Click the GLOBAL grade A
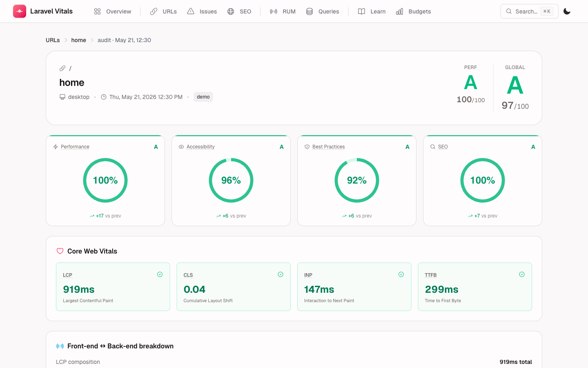Viewport: 588px width, 368px height. pos(515,85)
